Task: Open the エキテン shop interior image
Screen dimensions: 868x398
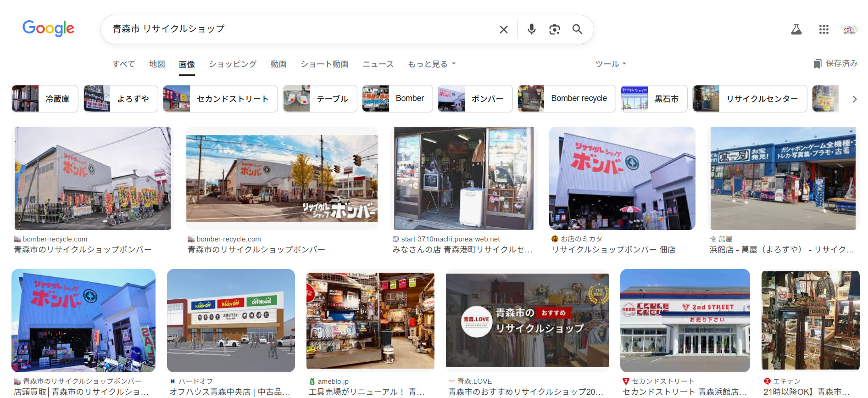Action: 810,320
